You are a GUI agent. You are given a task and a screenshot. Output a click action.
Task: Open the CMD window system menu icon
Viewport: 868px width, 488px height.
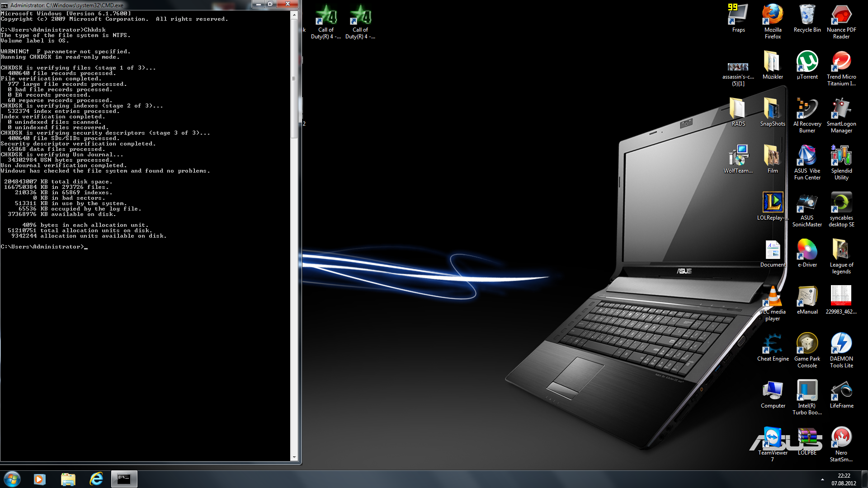[x=5, y=5]
